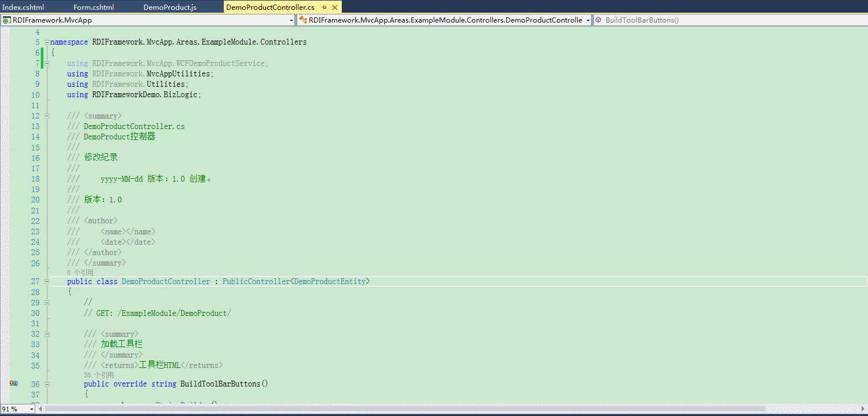Pin the DemoProductController.cs tab
868x416 pixels.
point(324,8)
